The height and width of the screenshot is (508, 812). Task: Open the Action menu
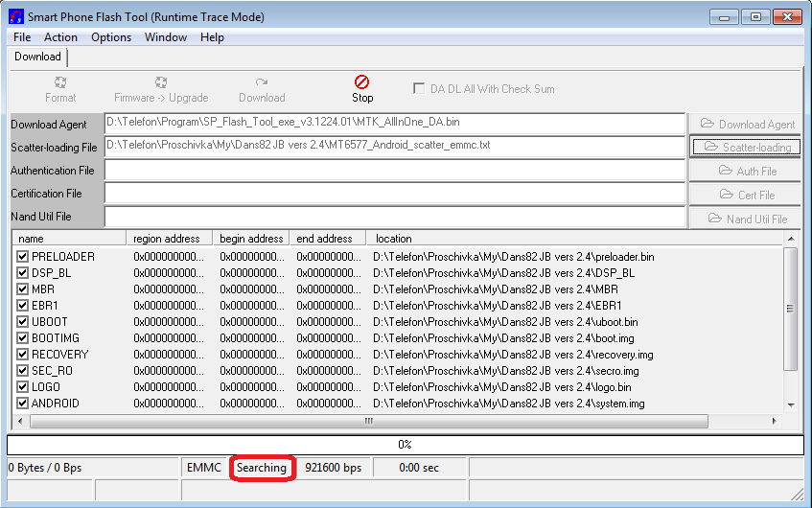(60, 37)
